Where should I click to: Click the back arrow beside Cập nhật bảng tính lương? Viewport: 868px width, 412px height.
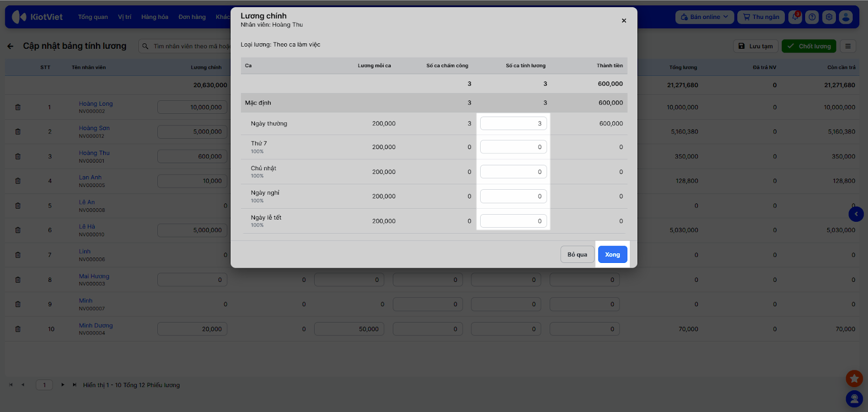point(10,46)
